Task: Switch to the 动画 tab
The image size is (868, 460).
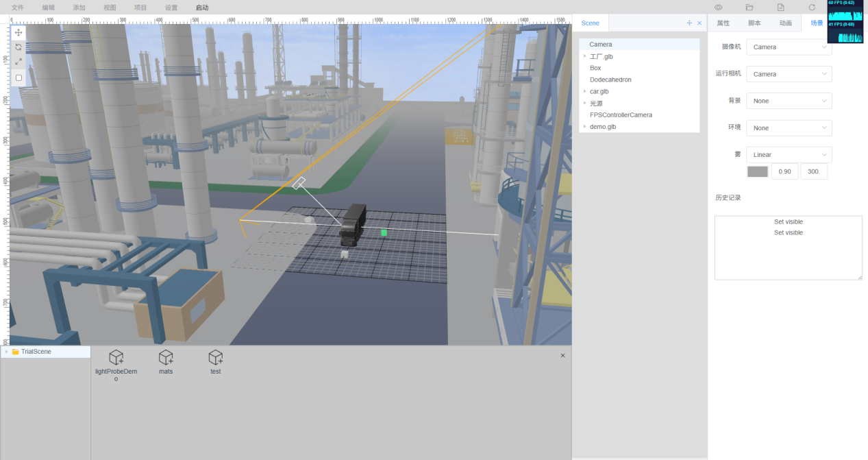Action: tap(785, 23)
